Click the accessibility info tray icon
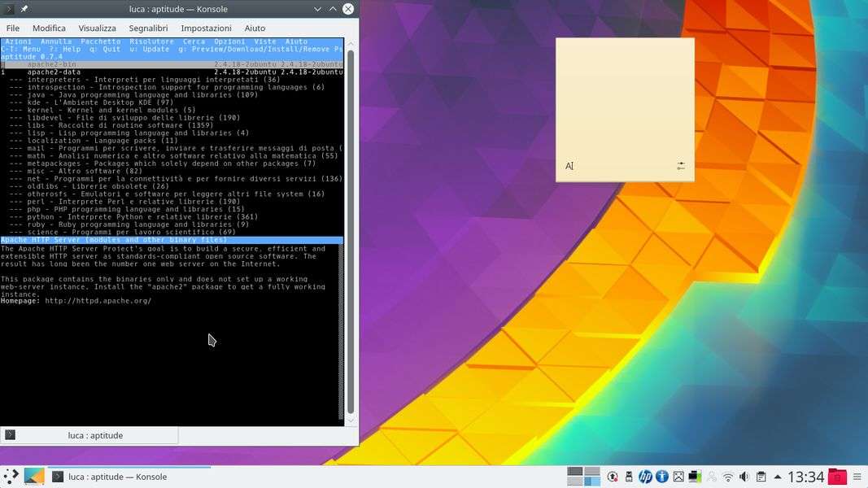Screen dimensions: 868x488 tap(662, 477)
